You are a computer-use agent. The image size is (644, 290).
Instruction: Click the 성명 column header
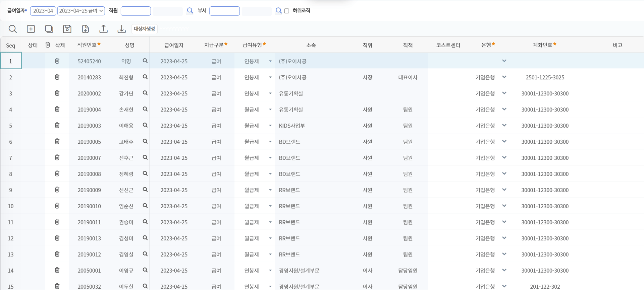coord(129,45)
